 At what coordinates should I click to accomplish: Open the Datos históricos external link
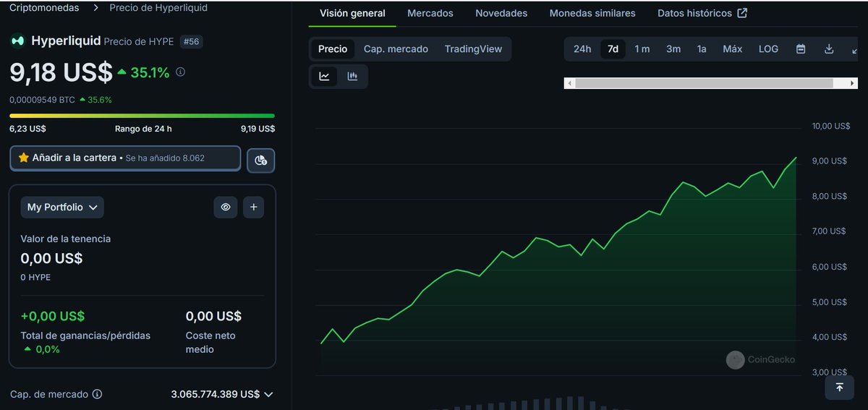pos(702,13)
